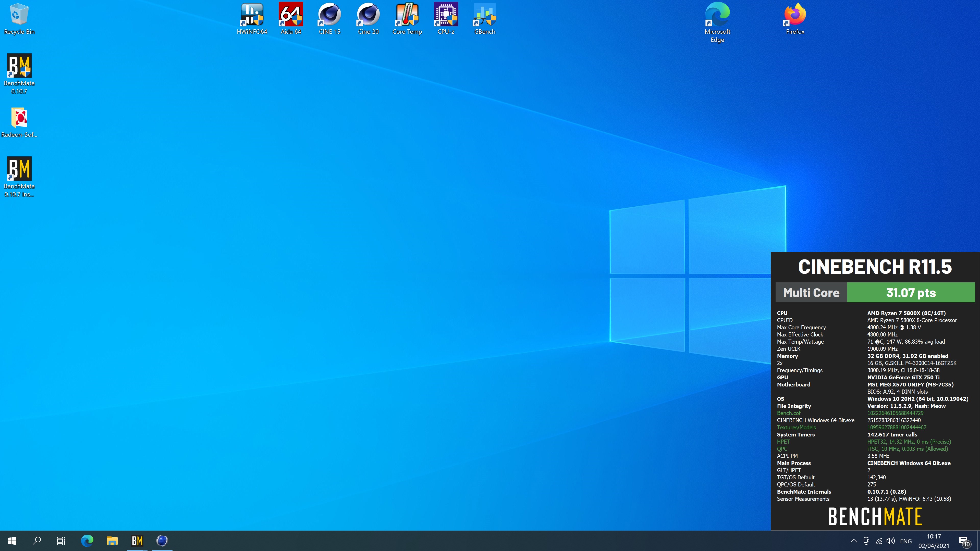Launch the Core Temp shortcut

407,19
